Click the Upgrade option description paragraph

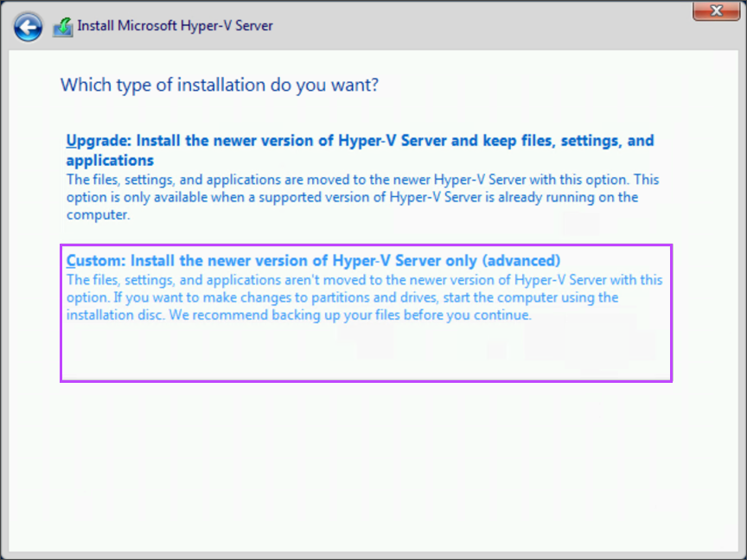click(x=363, y=197)
